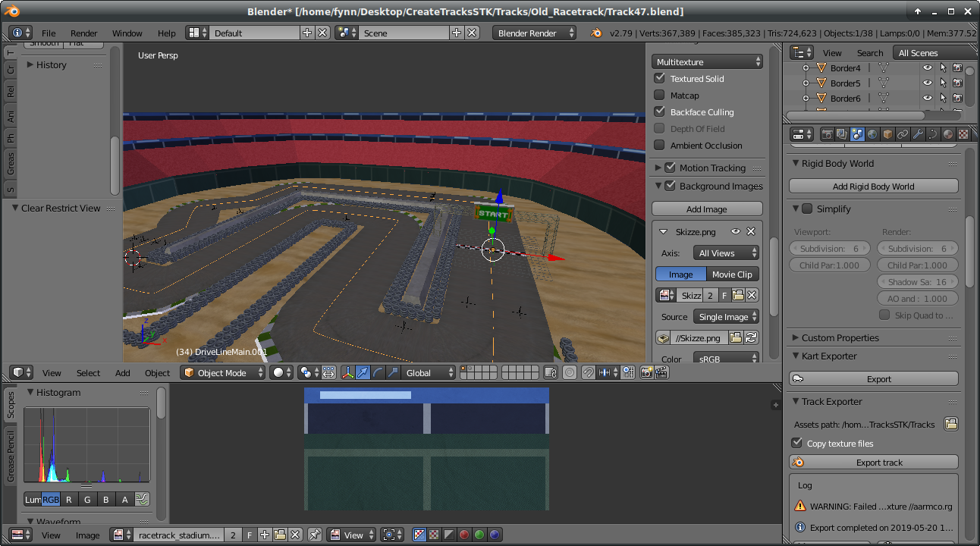Screen dimensions: 980x546
Task: Open the Texture properties checkerboard tab
Action: (x=963, y=134)
